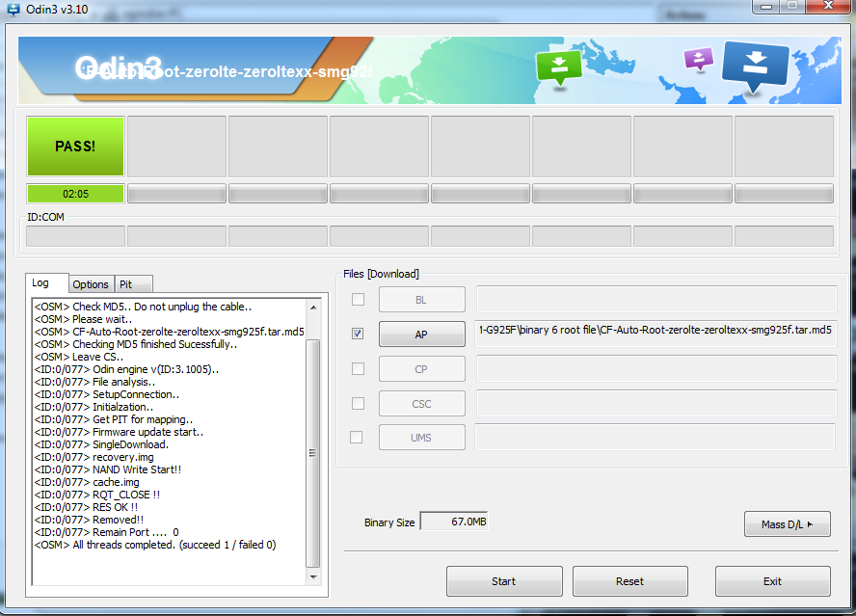Click the CSC file browse button
Image resolution: width=856 pixels, height=616 pixels.
422,404
